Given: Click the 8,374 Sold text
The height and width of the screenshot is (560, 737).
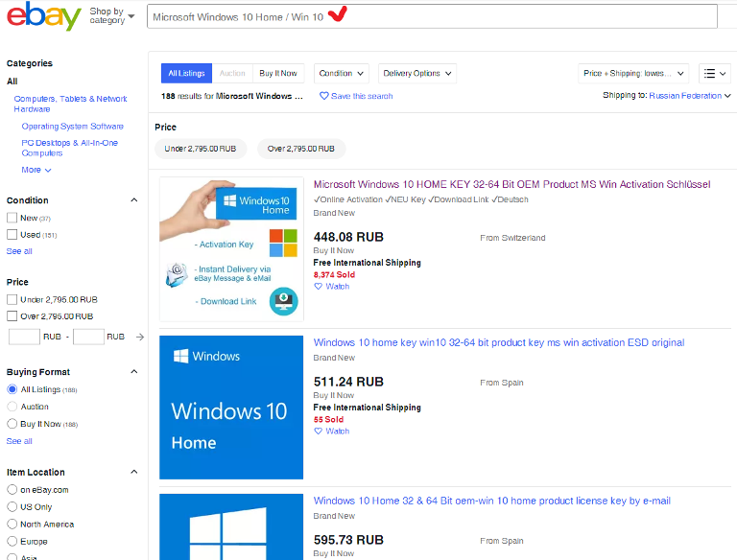Looking at the screenshot, I should click(x=334, y=274).
